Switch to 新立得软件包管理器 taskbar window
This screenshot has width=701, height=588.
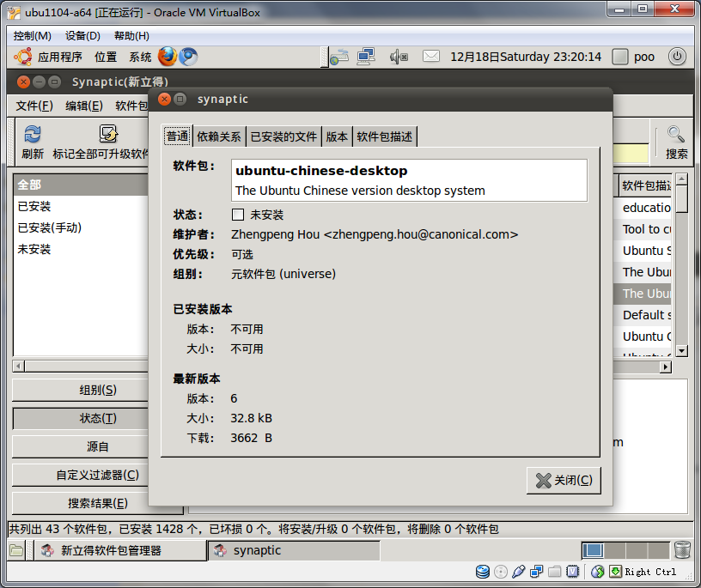click(120, 550)
